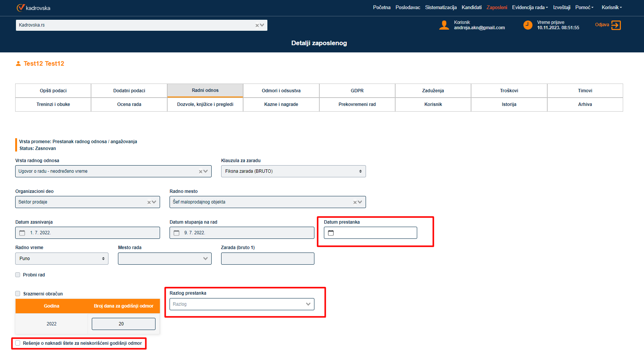The height and width of the screenshot is (352, 644).
Task: Click the Zarada (bruto 1) input field
Action: point(267,259)
